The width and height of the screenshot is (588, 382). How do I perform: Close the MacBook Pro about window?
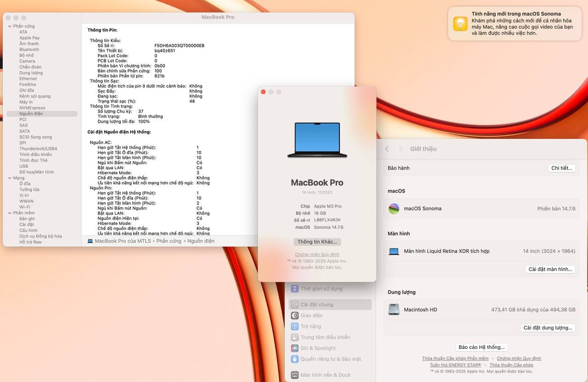[263, 92]
